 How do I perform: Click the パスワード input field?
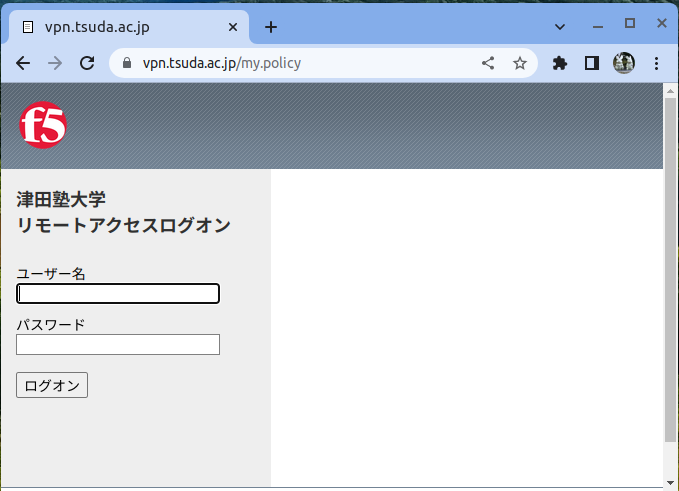tap(118, 344)
